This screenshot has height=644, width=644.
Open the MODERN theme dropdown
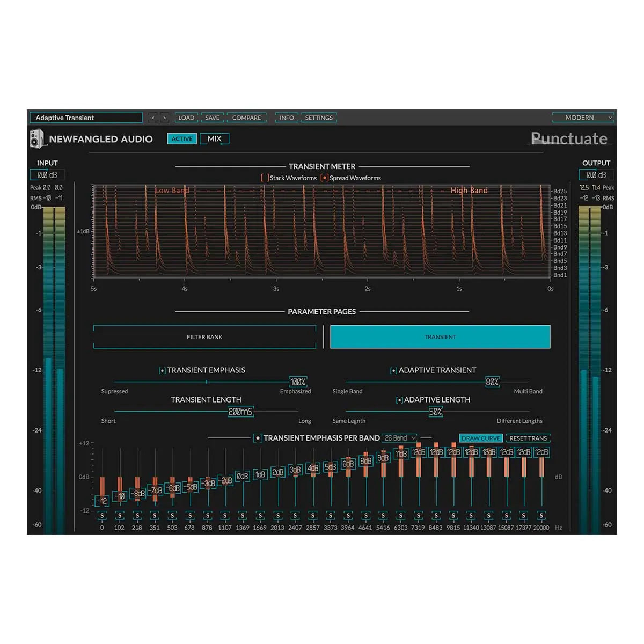coord(583,118)
